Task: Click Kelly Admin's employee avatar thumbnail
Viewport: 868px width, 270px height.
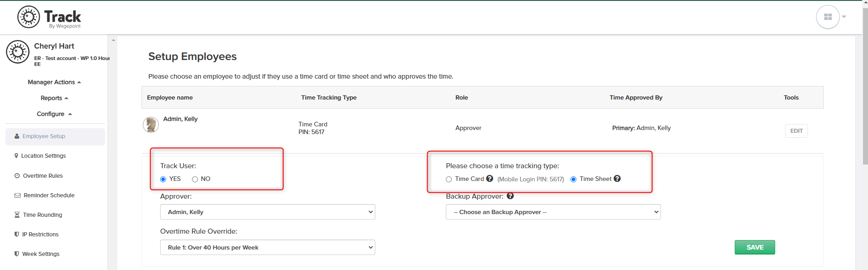Action: (x=151, y=125)
